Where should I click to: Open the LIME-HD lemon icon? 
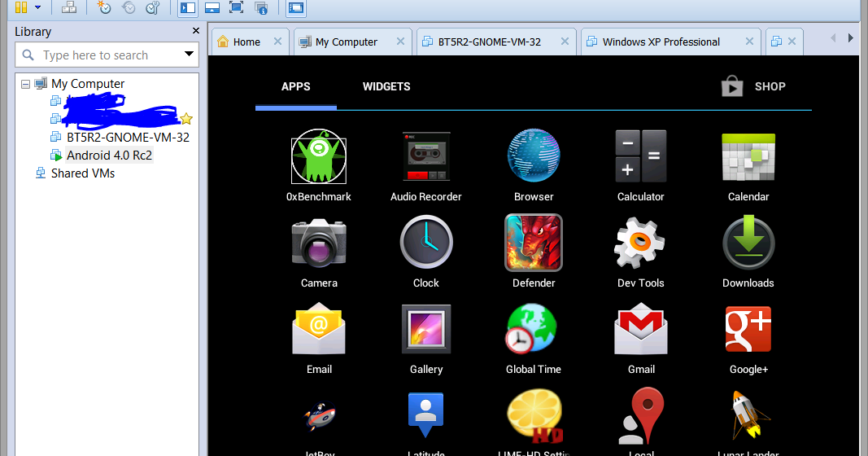point(534,416)
